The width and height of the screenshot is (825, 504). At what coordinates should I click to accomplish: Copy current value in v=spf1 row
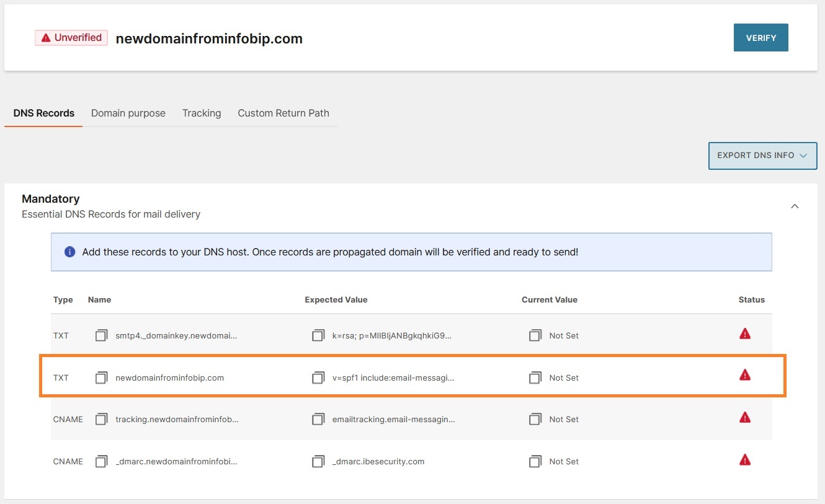coord(535,378)
